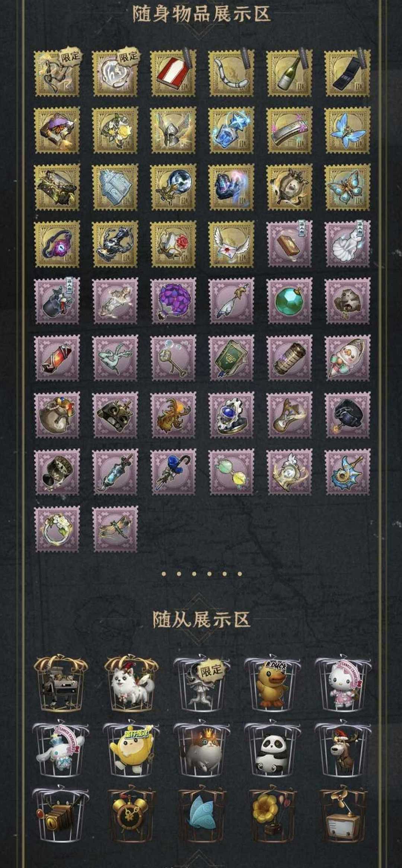Viewport: 402px width, 868px height.
Task: Open the winged envelope accessory stamp
Action: 232,244
